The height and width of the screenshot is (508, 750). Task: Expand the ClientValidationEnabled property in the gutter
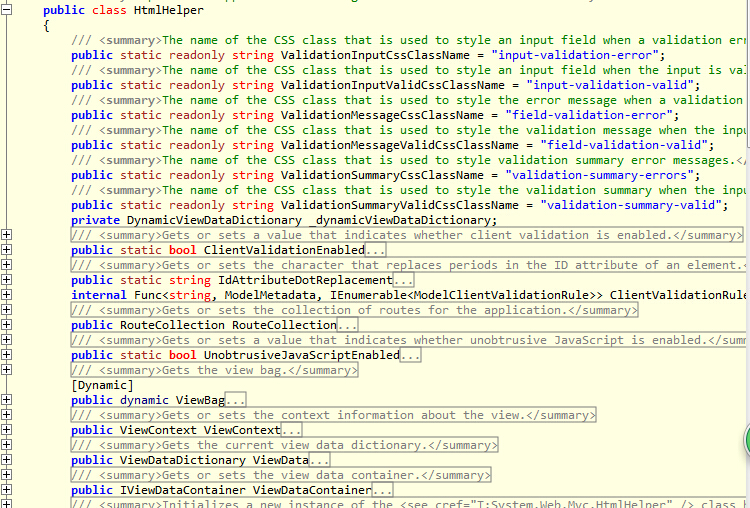6,250
